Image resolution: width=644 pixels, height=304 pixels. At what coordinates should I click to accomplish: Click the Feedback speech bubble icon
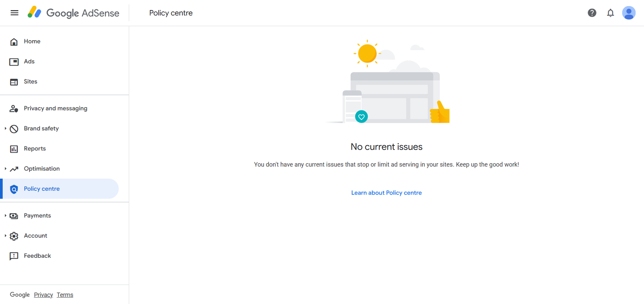[14, 256]
